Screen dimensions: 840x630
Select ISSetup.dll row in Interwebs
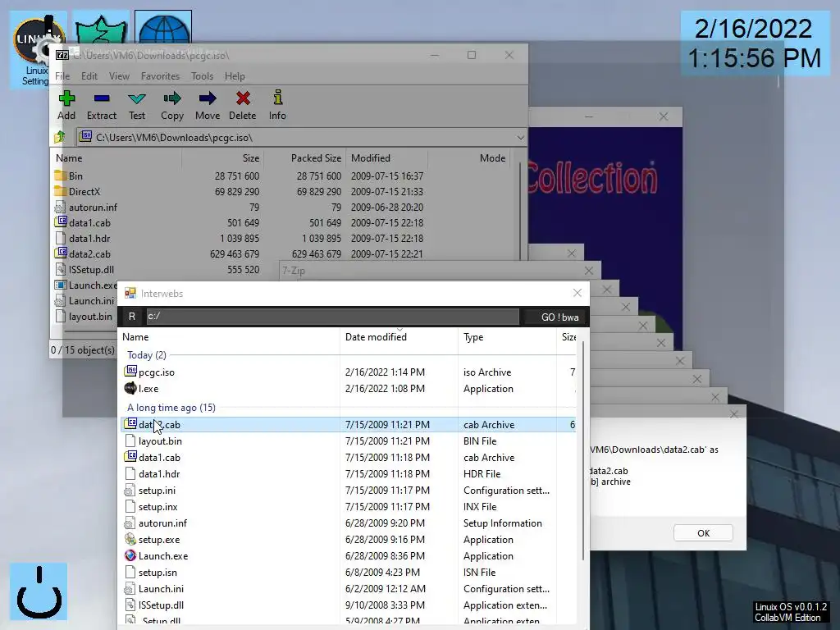click(349, 605)
